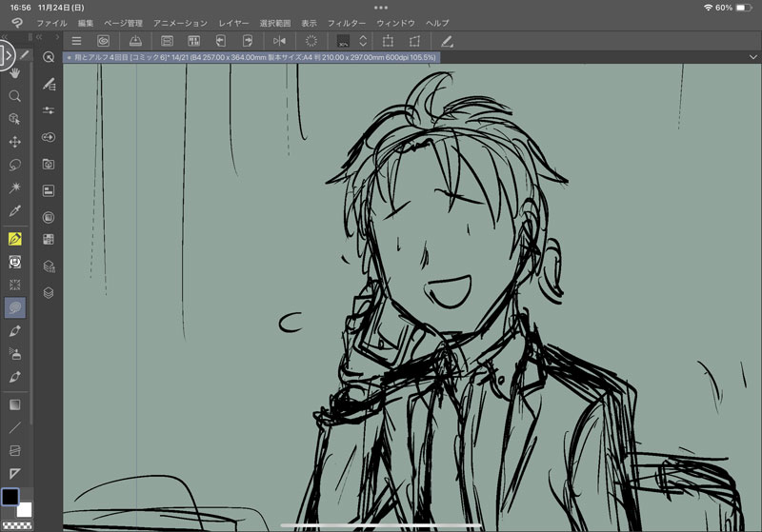Select the Zoom magnifier tool
762x532 pixels.
pos(15,96)
